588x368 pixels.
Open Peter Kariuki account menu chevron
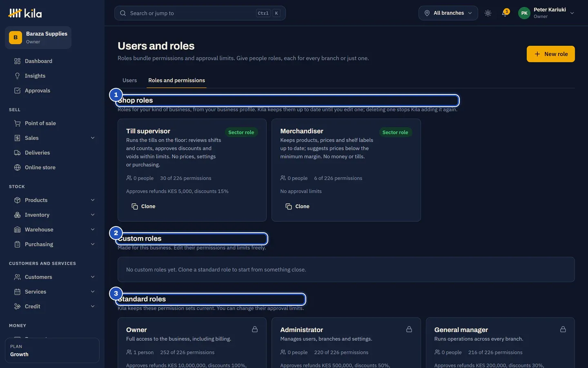pos(572,13)
